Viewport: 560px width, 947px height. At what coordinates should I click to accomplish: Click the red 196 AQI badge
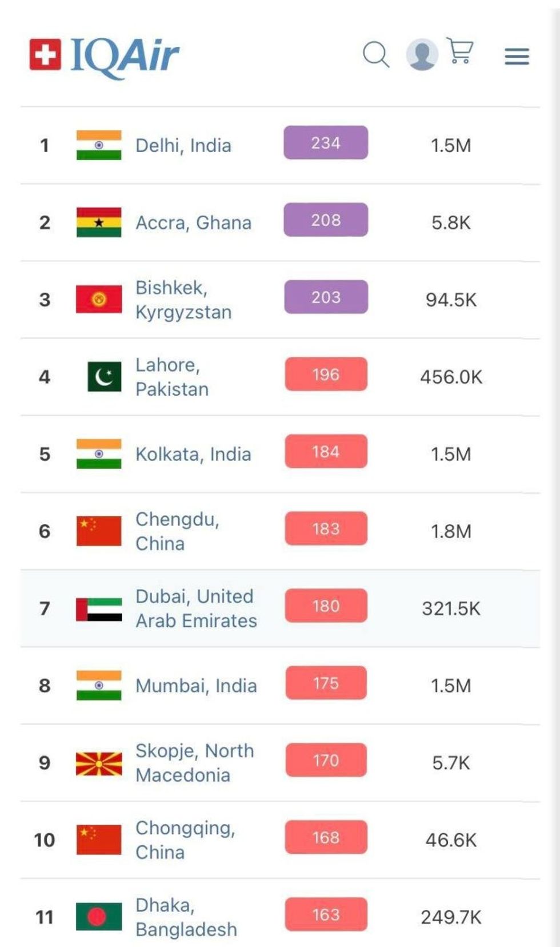point(326,375)
